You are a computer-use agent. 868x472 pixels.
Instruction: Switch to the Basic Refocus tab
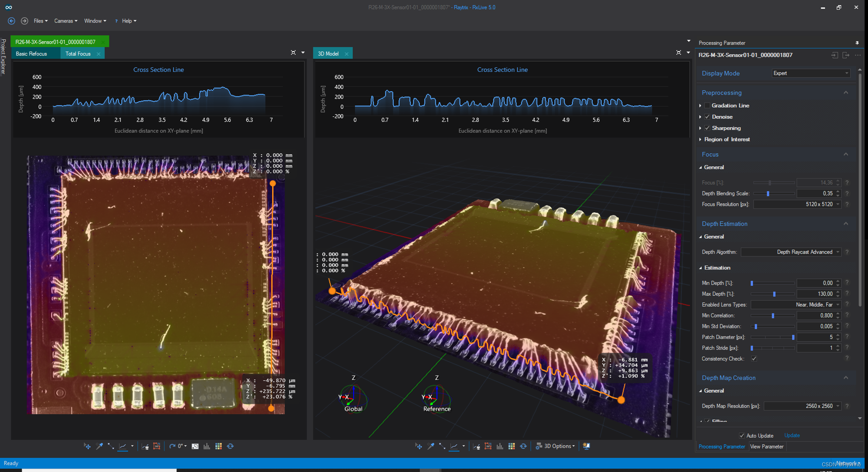point(31,54)
